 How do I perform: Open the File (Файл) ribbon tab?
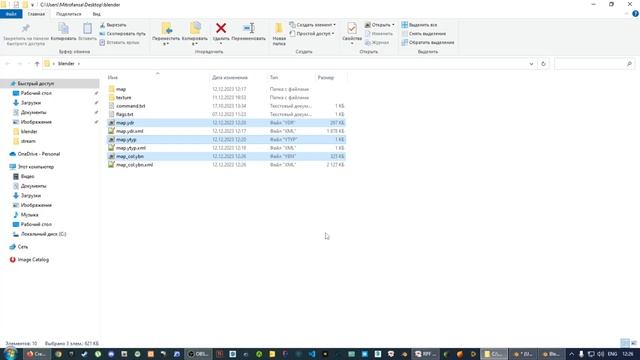pos(11,14)
